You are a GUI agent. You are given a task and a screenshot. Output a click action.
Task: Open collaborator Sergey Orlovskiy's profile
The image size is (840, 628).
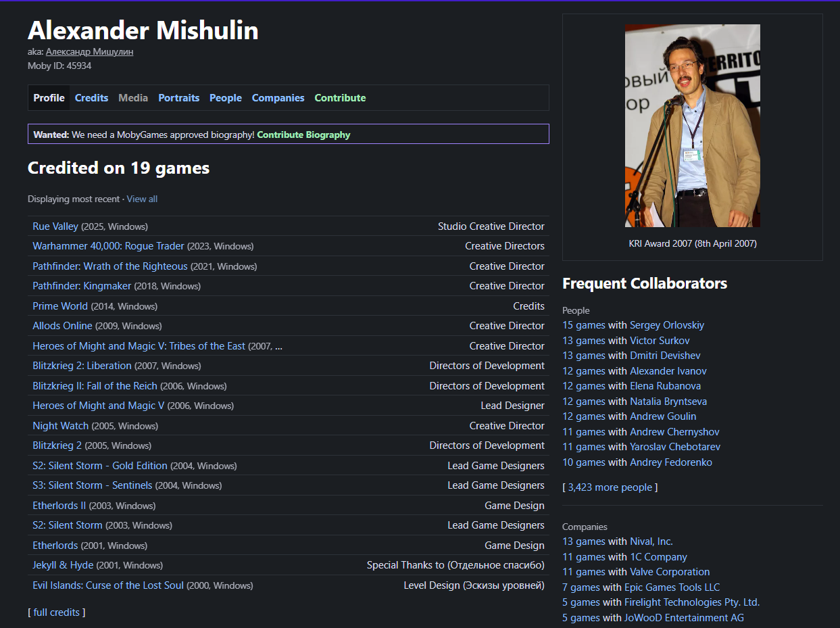tap(667, 325)
